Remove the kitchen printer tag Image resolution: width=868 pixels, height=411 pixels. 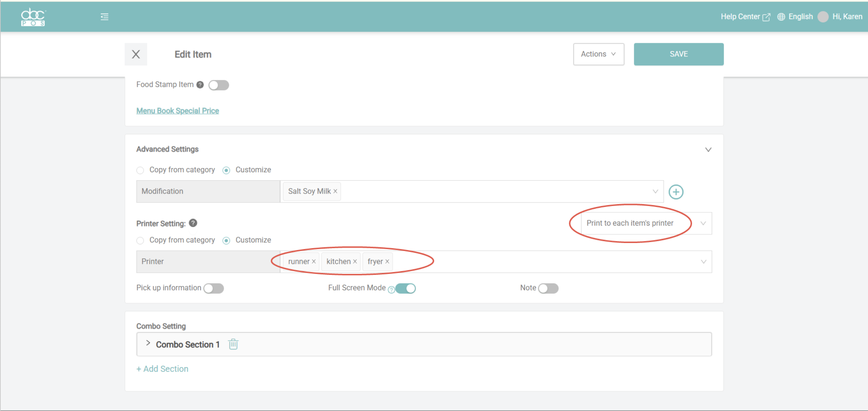pos(354,261)
